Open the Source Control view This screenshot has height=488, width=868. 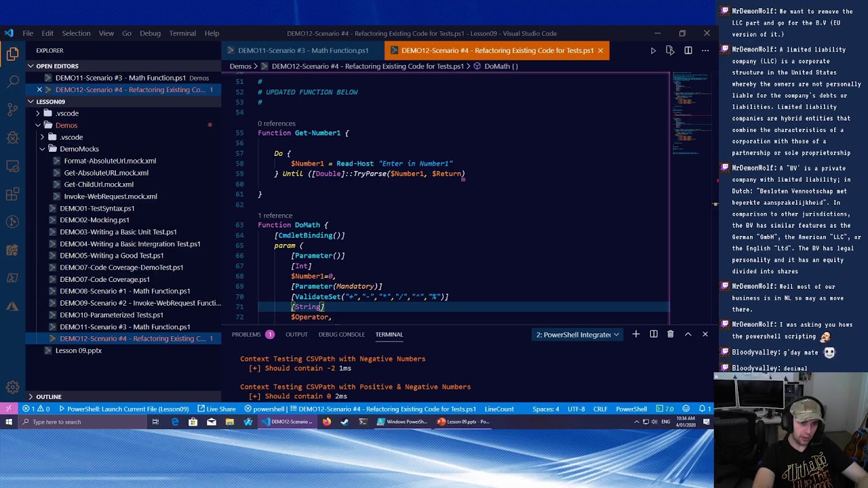click(x=13, y=110)
